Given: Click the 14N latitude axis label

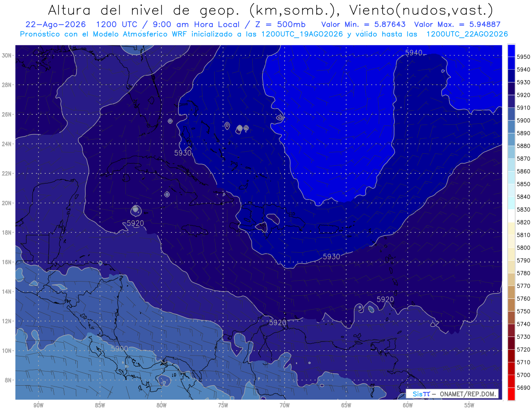Looking at the screenshot, I should pyautogui.click(x=8, y=291).
